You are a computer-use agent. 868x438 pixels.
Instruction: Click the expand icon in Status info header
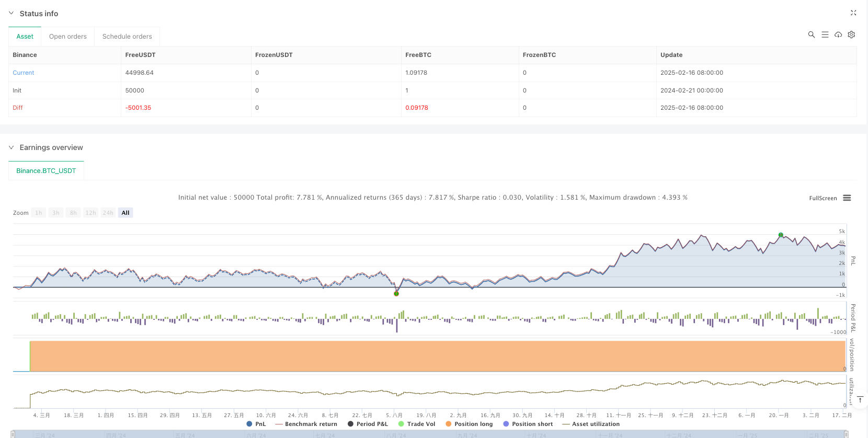click(x=853, y=13)
